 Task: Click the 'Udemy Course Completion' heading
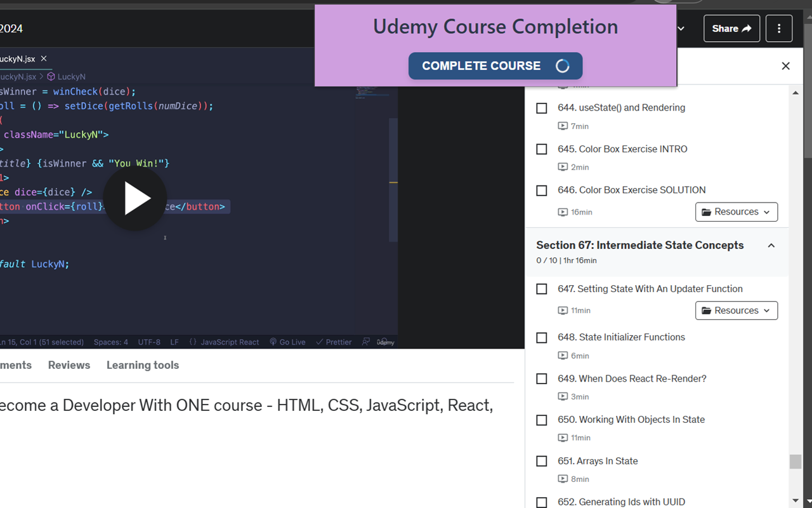(x=495, y=27)
